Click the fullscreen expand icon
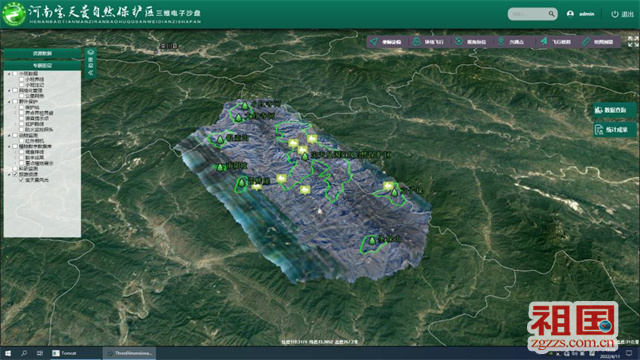640x360 pixels. (x=633, y=41)
